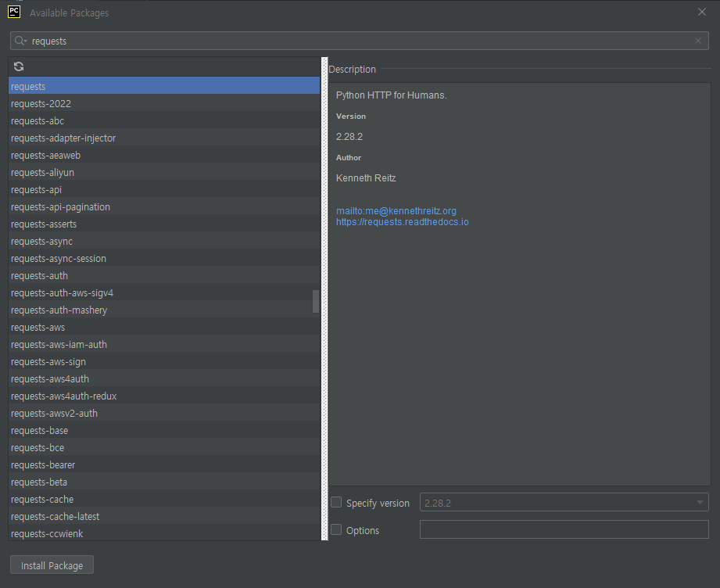Select requests-aws-sign package
The height and width of the screenshot is (588, 720).
click(x=164, y=361)
